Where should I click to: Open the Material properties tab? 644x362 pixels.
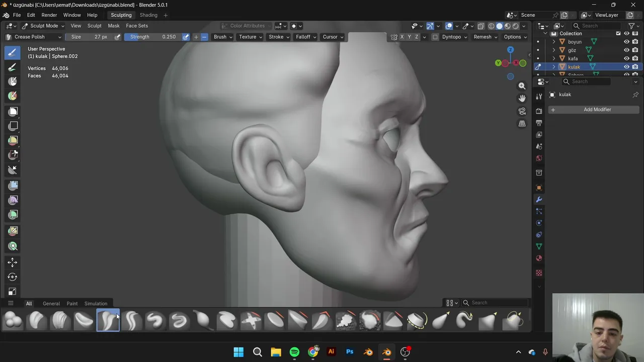(539, 258)
